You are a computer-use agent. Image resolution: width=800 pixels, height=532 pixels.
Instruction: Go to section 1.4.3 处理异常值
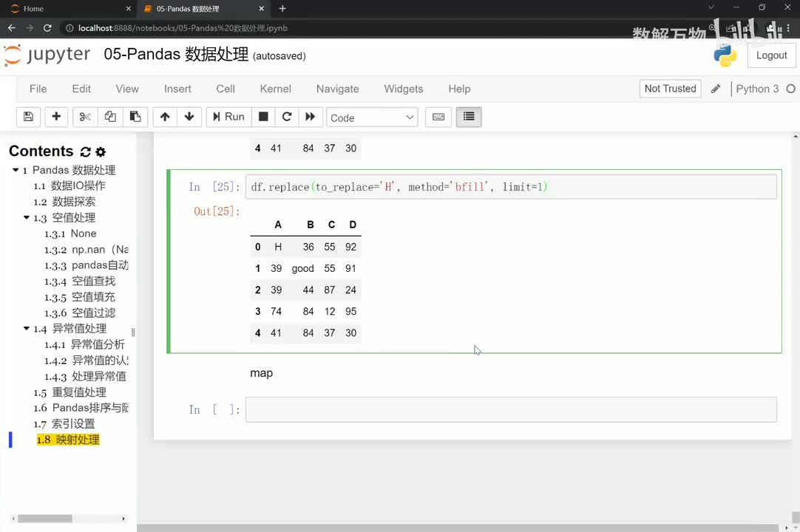click(85, 376)
